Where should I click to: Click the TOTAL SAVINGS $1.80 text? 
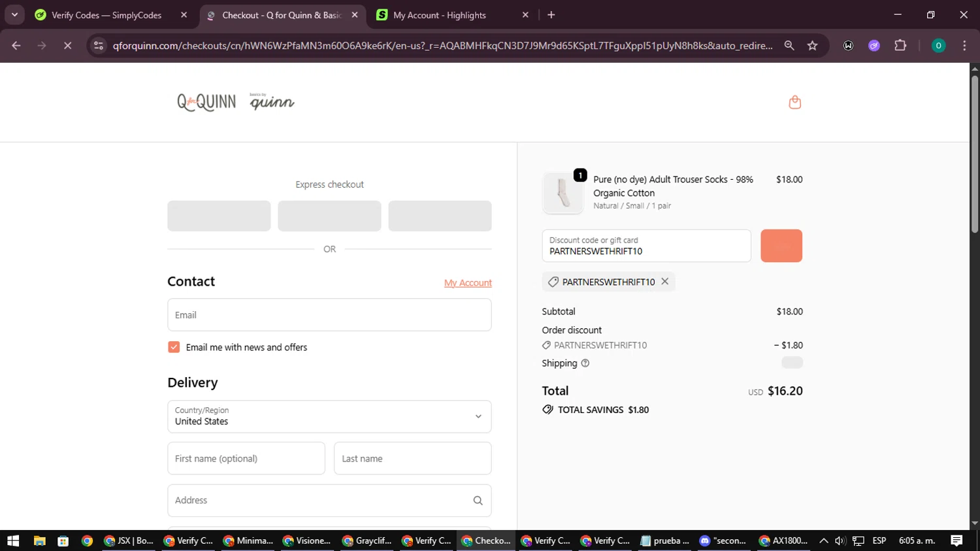point(603,410)
